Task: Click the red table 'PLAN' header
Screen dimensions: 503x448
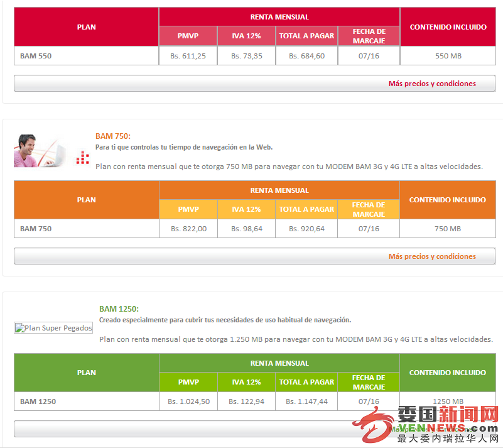Action: tap(86, 27)
